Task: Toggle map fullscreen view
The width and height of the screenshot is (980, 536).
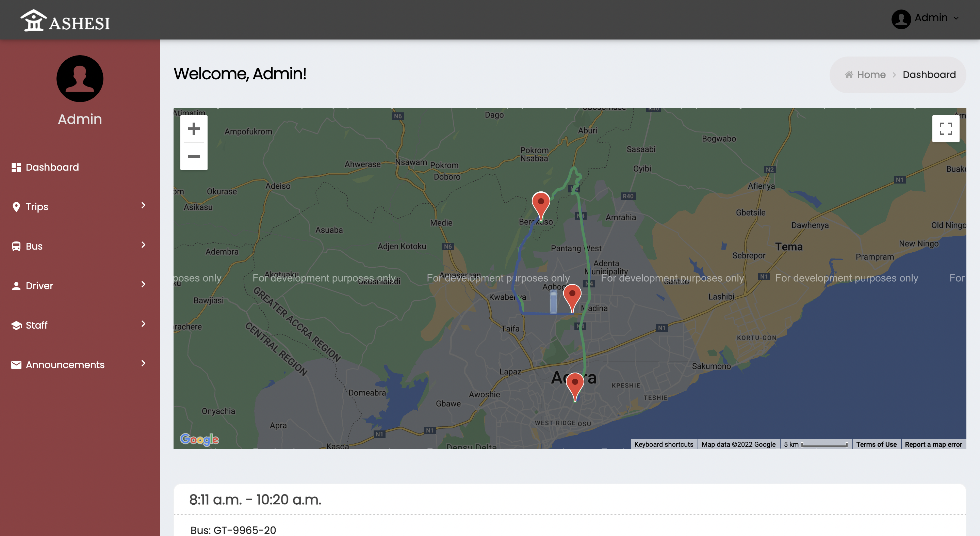Action: 945,129
